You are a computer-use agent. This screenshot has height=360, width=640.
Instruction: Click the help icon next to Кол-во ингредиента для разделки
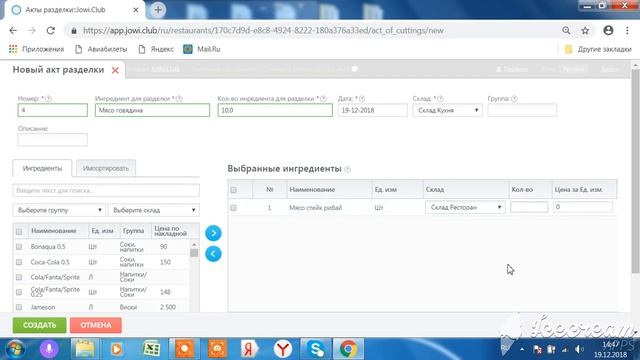click(323, 99)
